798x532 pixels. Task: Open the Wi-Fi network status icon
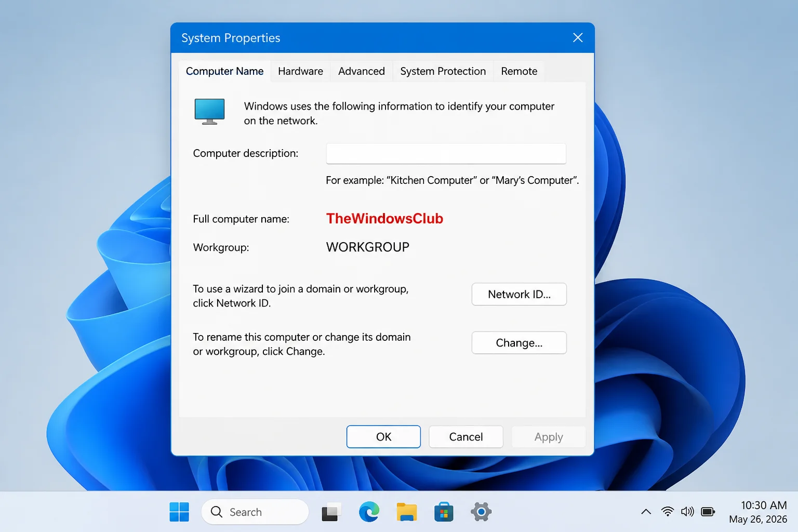(668, 512)
